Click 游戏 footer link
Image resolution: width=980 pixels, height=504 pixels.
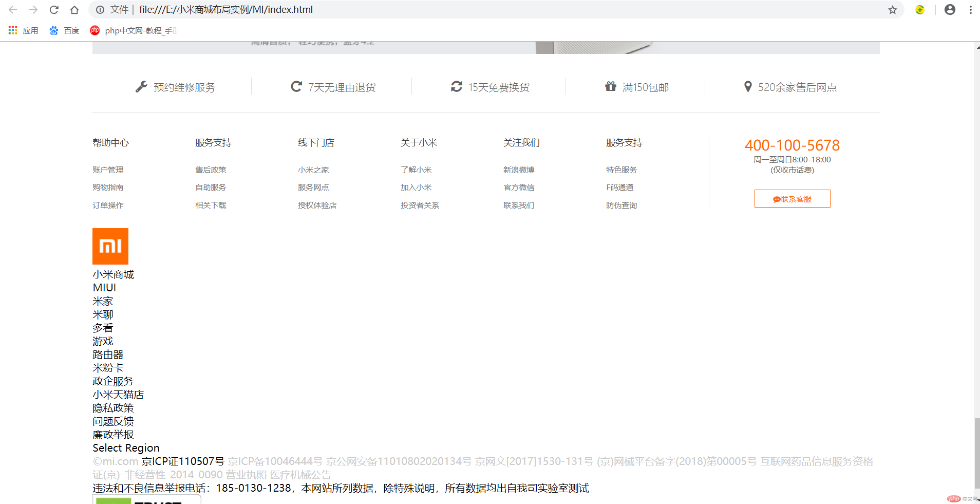point(103,341)
